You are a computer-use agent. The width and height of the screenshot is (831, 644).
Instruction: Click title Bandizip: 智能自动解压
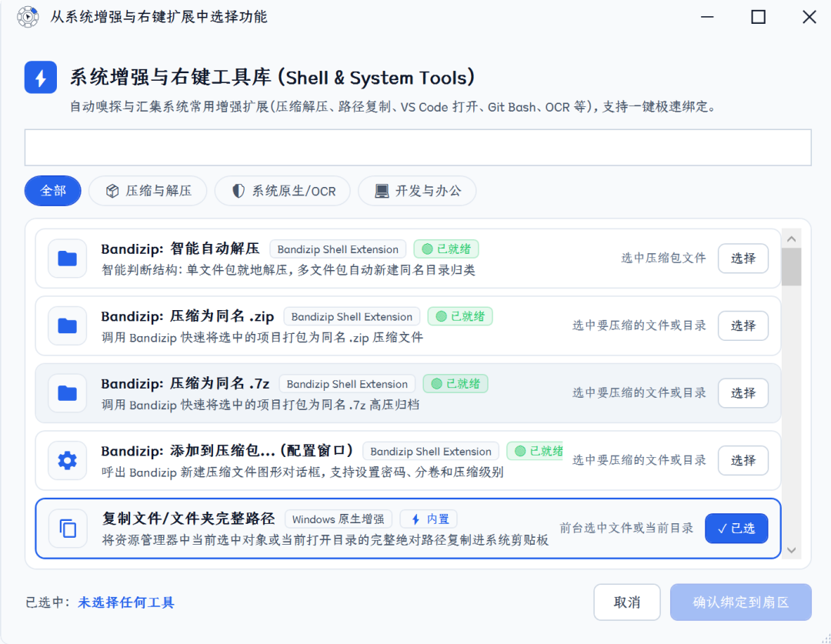[180, 249]
